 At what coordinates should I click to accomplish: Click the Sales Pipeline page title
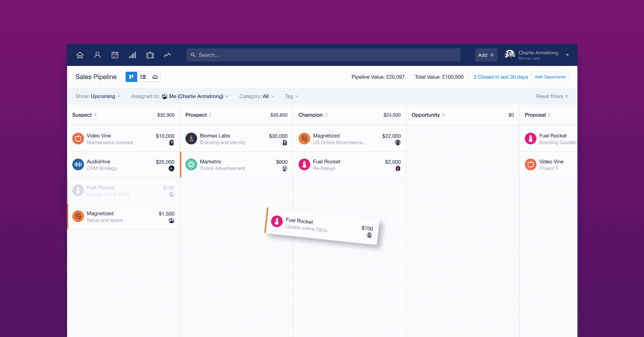pyautogui.click(x=96, y=77)
